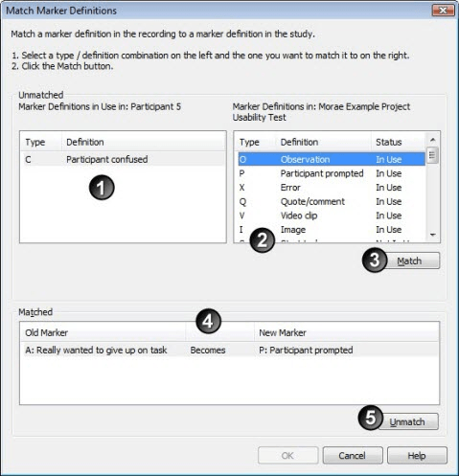Screen dimensions: 459x476
Task: Choose the Quote/comment marker row
Action: (332, 201)
